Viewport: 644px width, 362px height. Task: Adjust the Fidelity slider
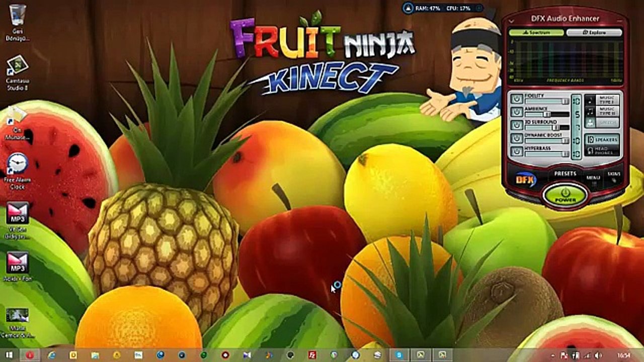pyautogui.click(x=547, y=101)
